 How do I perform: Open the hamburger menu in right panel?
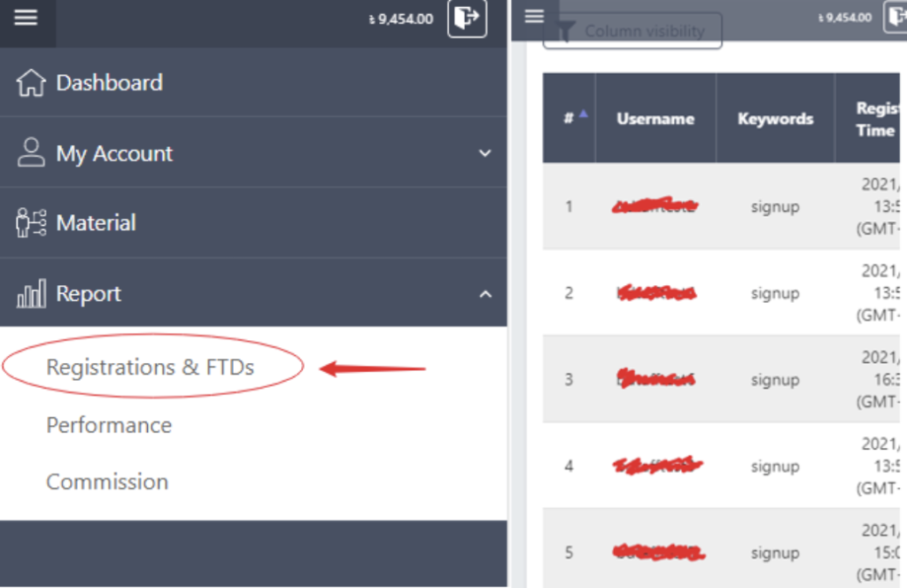pos(534,17)
